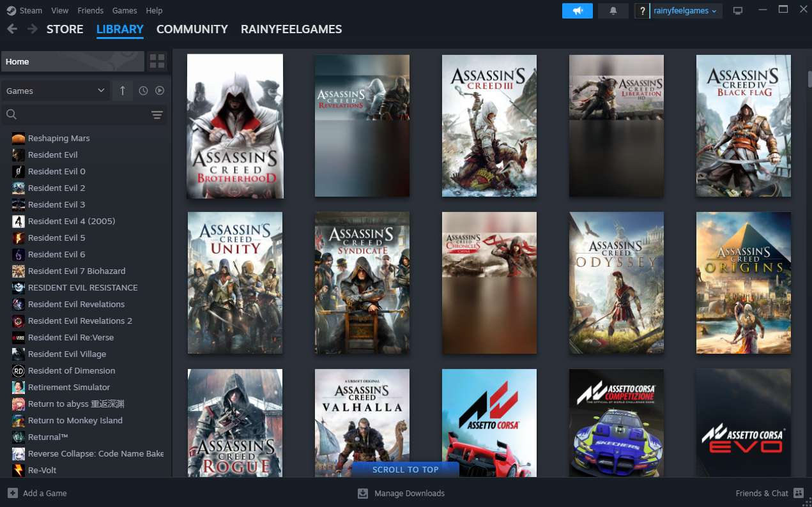Expand the Games collection dropdown
Image resolution: width=812 pixels, height=507 pixels.
[55, 90]
